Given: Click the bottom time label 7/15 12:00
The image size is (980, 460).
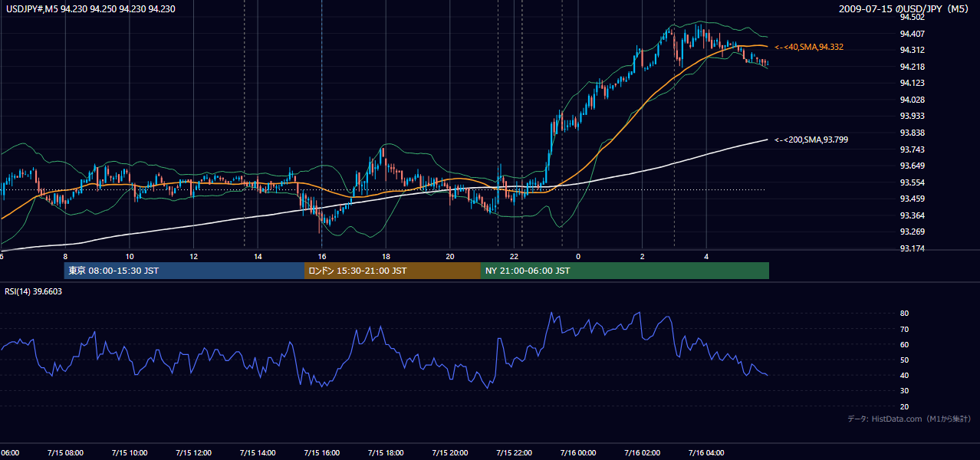Looking at the screenshot, I should pos(193,452).
